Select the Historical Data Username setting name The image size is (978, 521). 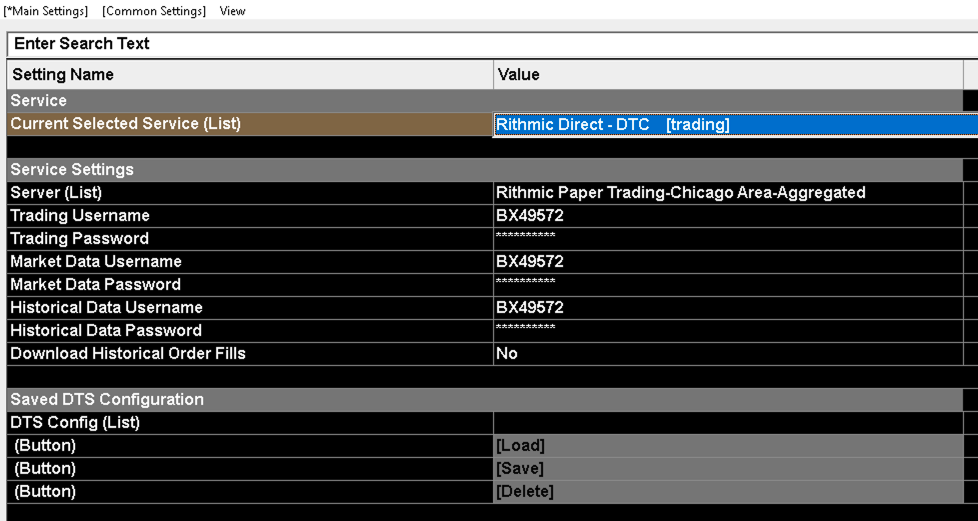(250, 308)
